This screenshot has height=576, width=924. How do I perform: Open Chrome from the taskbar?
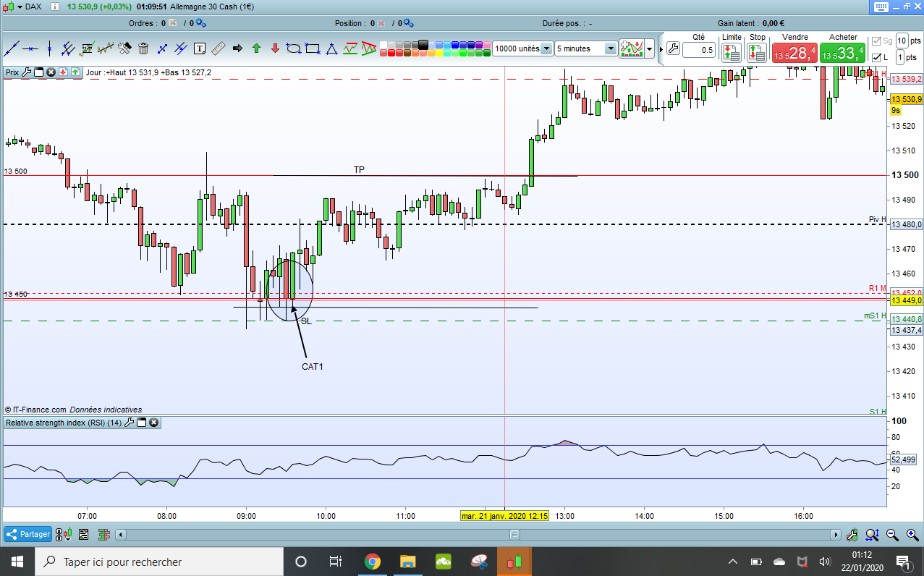[372, 562]
